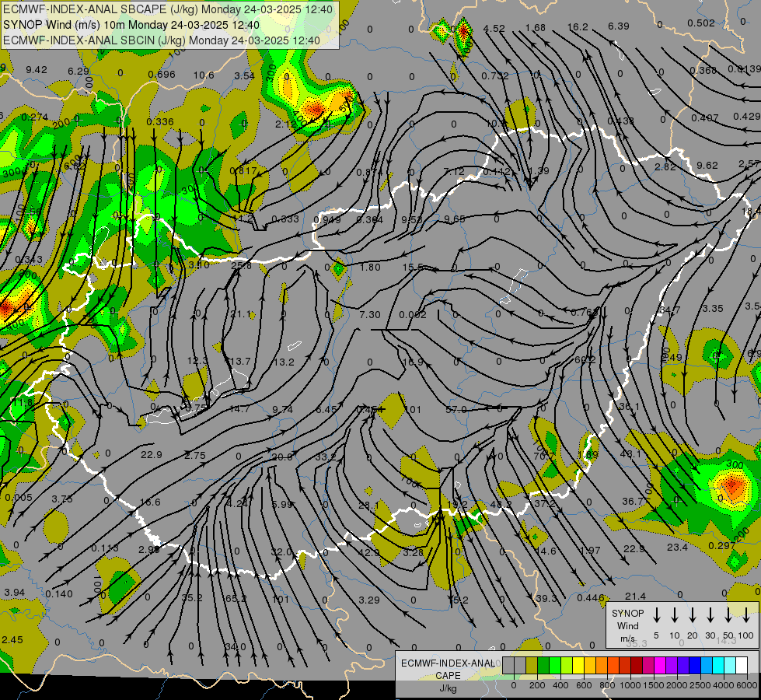Select the yellow CAPE legend swatch
This screenshot has height=700, width=761.
click(x=578, y=666)
